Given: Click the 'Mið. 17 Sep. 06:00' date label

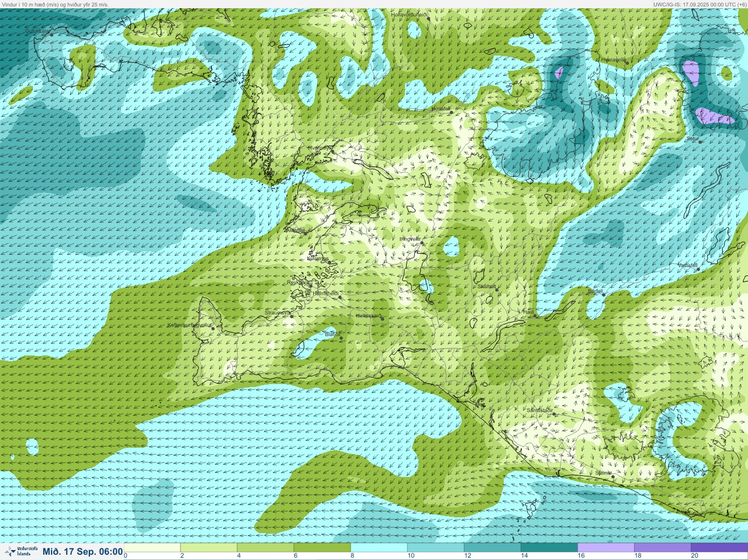Looking at the screenshot, I should tap(82, 552).
